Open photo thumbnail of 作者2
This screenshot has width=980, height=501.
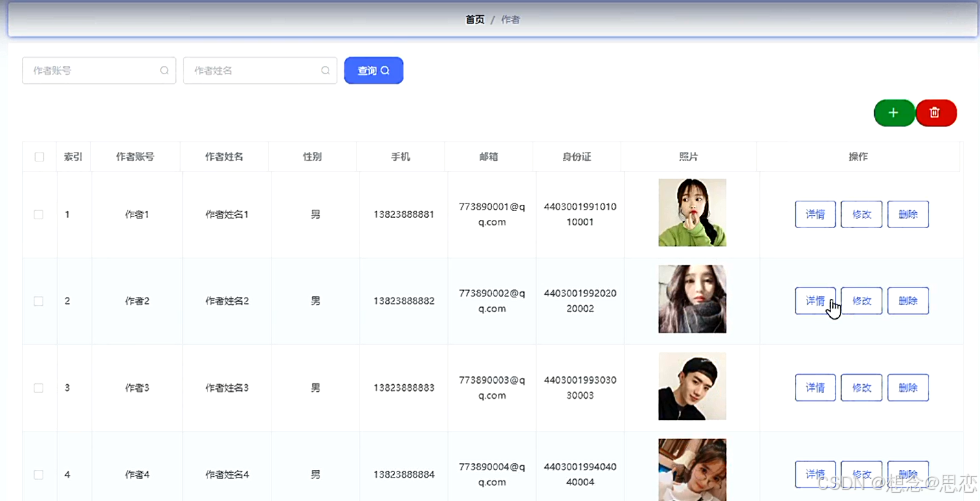[x=692, y=299]
